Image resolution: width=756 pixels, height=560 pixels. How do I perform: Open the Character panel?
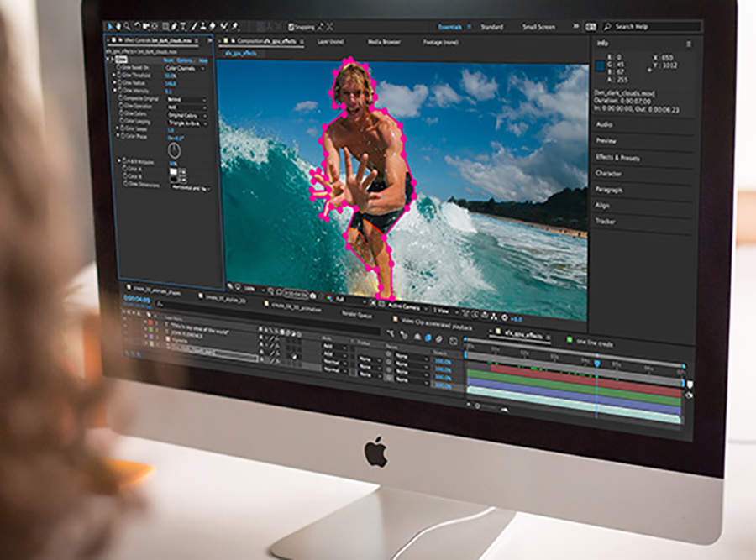[x=608, y=174]
